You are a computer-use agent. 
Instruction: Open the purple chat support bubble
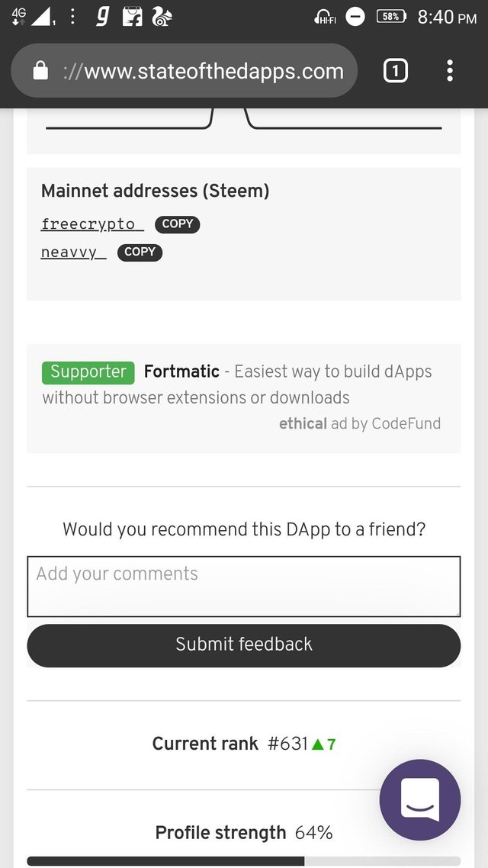click(x=420, y=800)
